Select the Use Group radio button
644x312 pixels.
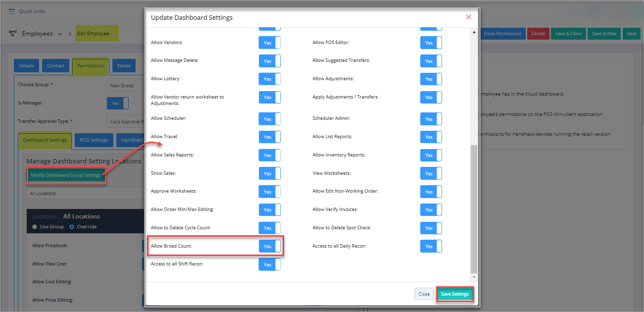point(35,227)
